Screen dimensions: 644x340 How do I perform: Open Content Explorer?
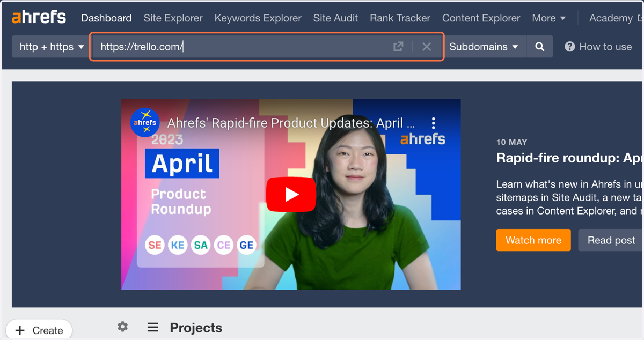481,18
